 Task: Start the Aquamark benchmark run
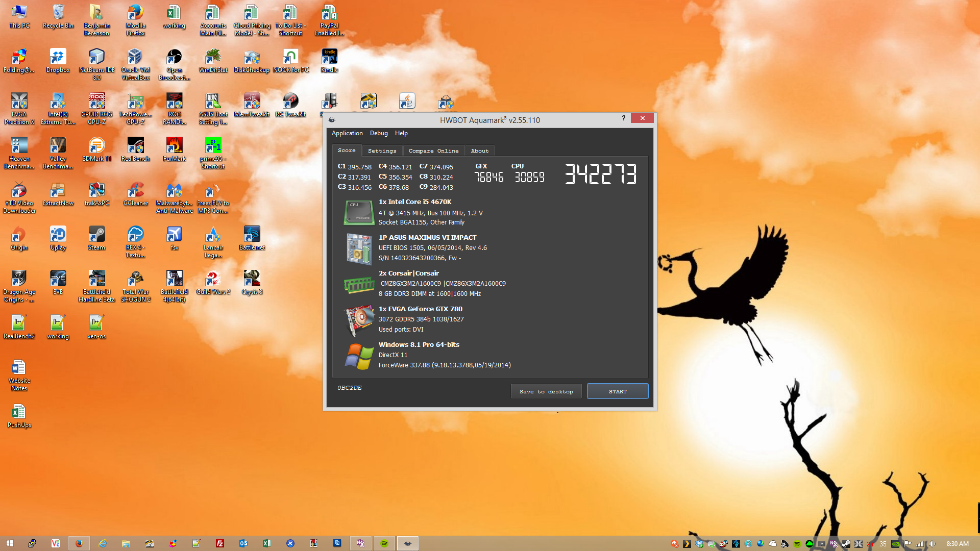617,391
